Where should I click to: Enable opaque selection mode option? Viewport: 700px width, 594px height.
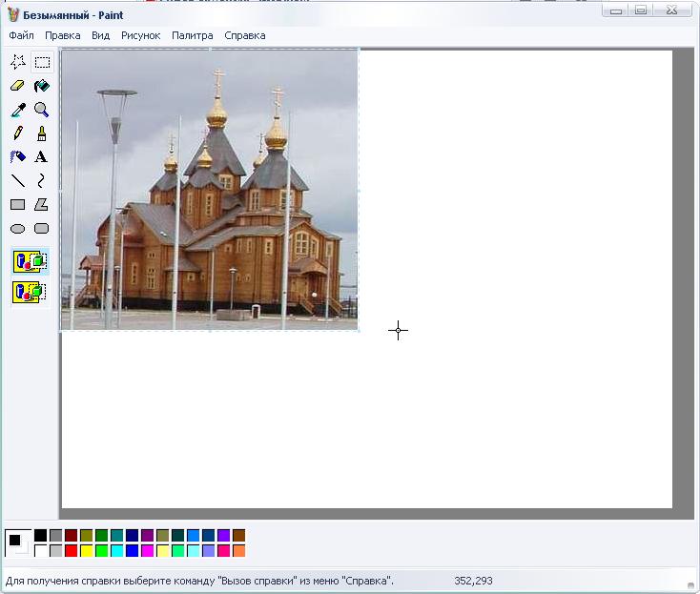click(x=30, y=260)
